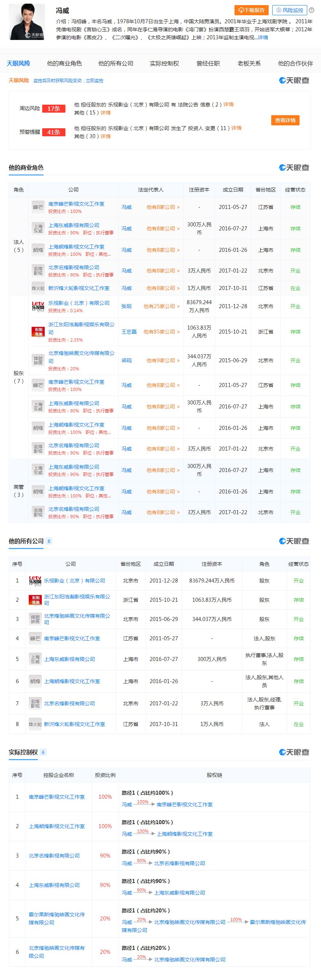Switch to the 他的商业角色 tab
Screen dimensions: 321x980
point(64,63)
